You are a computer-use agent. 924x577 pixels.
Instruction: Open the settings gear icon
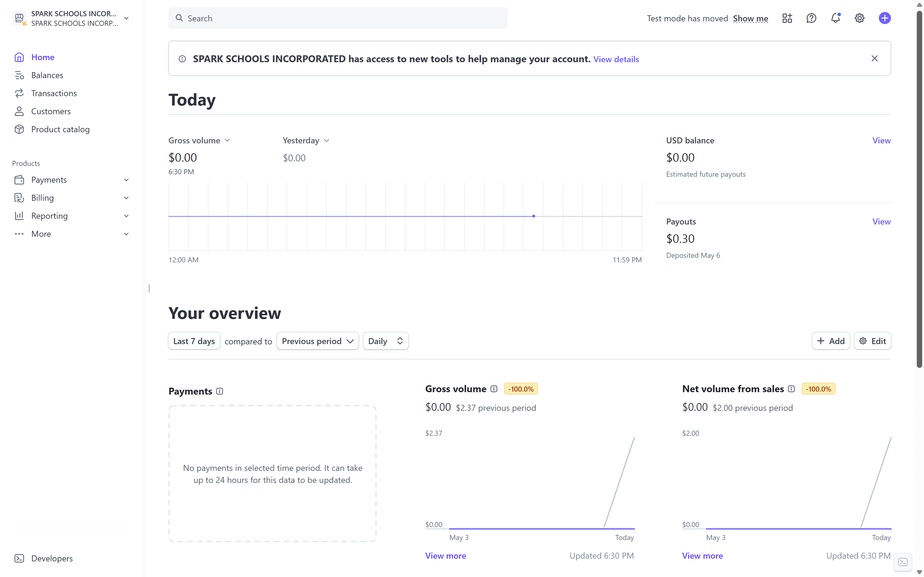coord(859,18)
